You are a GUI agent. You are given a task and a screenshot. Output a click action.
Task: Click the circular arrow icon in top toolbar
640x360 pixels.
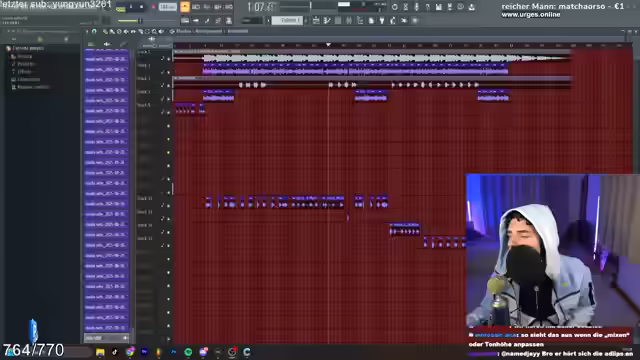[x=394, y=7]
